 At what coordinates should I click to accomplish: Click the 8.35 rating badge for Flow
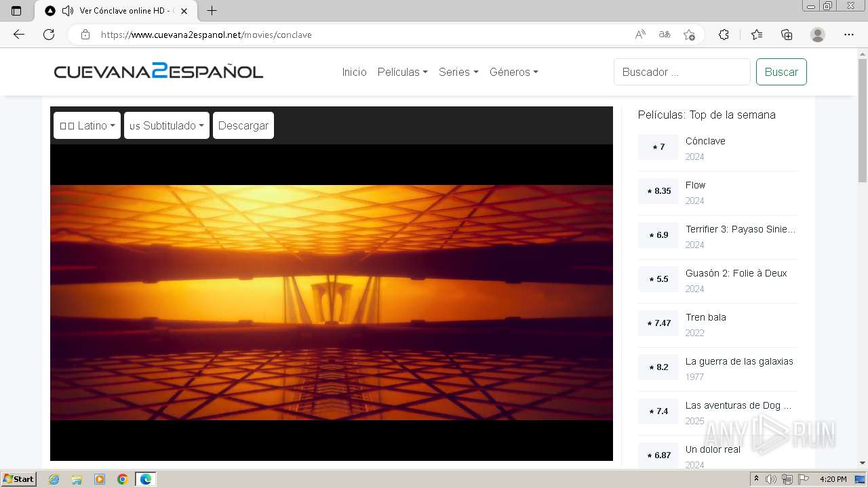coord(658,191)
